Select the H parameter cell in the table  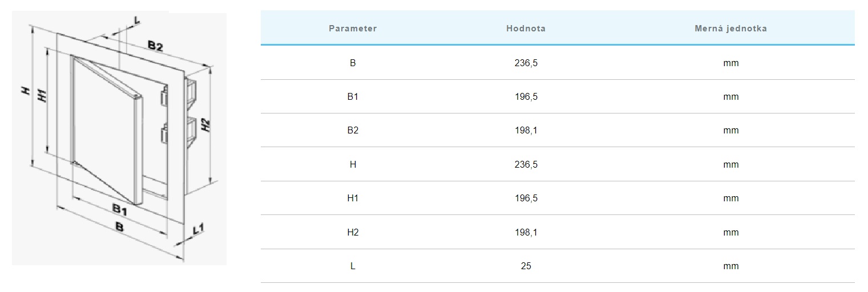[x=353, y=164]
